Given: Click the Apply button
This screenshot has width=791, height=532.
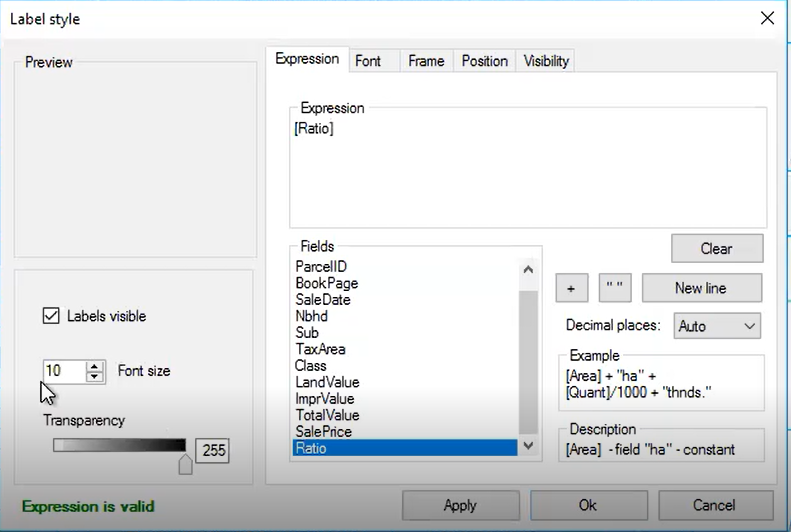Looking at the screenshot, I should [460, 505].
